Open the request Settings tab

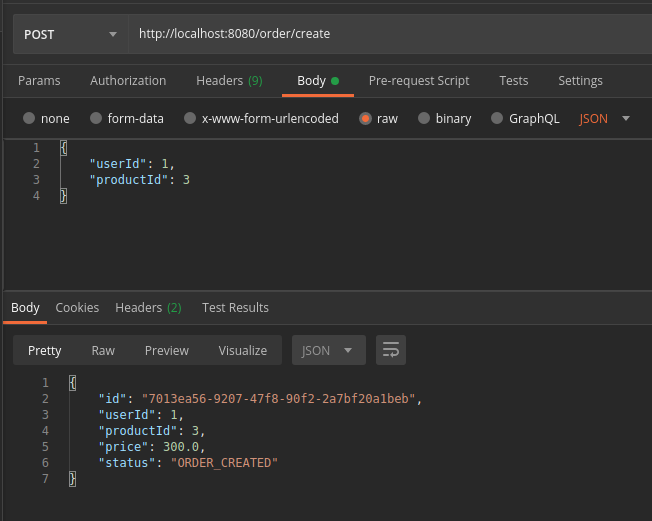pyautogui.click(x=580, y=80)
